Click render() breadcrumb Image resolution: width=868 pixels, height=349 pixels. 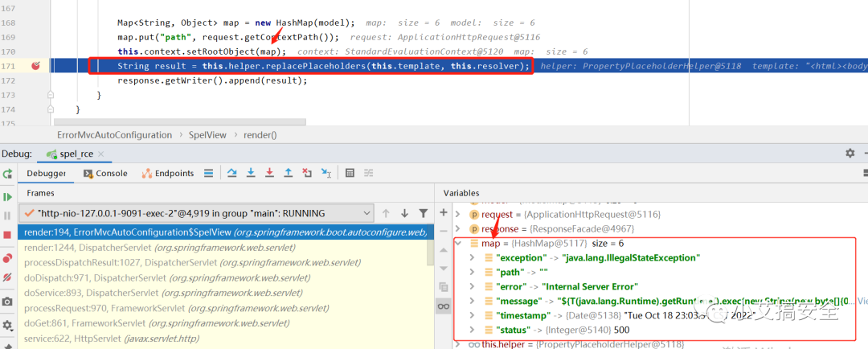pyautogui.click(x=260, y=134)
